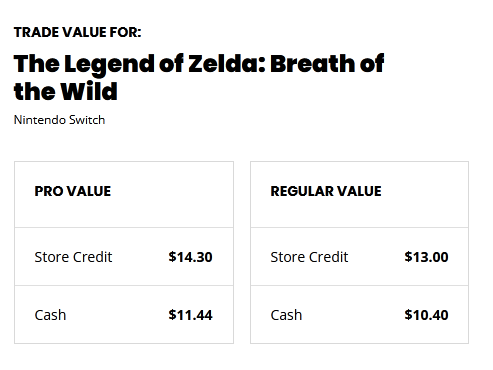Image resolution: width=493 pixels, height=370 pixels.
Task: Click Cash label under Pro Value
Action: pyautogui.click(x=50, y=315)
